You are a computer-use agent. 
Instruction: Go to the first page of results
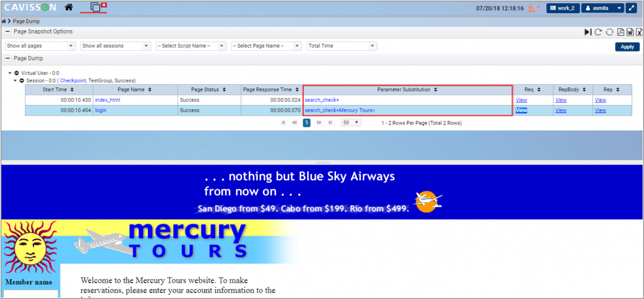(x=283, y=122)
